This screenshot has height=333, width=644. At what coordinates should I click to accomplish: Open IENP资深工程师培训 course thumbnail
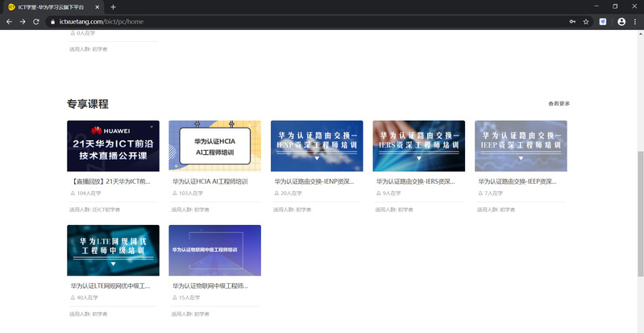click(317, 146)
